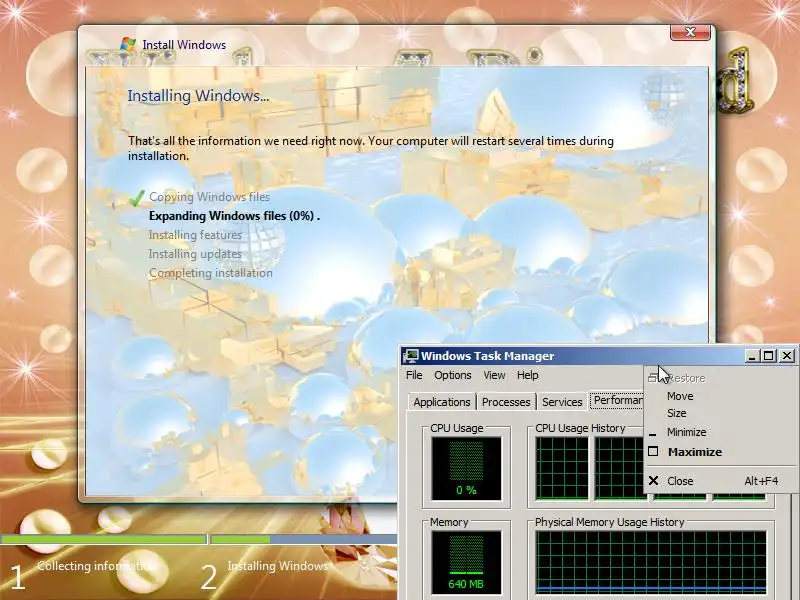Screen dimensions: 800x600
Task: Click the 'Windows Task Manager' title text
Action: coord(487,356)
